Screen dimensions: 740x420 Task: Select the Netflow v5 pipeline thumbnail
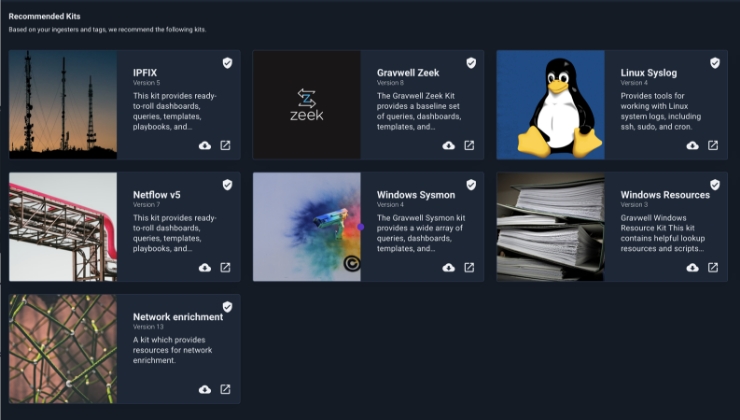pos(63,227)
